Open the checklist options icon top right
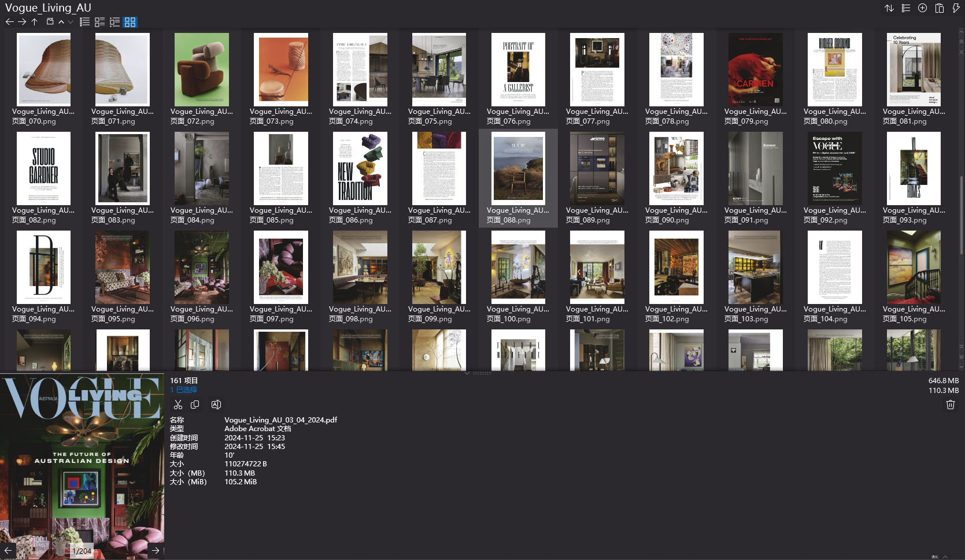Viewport: 965px width, 560px height. tap(906, 8)
